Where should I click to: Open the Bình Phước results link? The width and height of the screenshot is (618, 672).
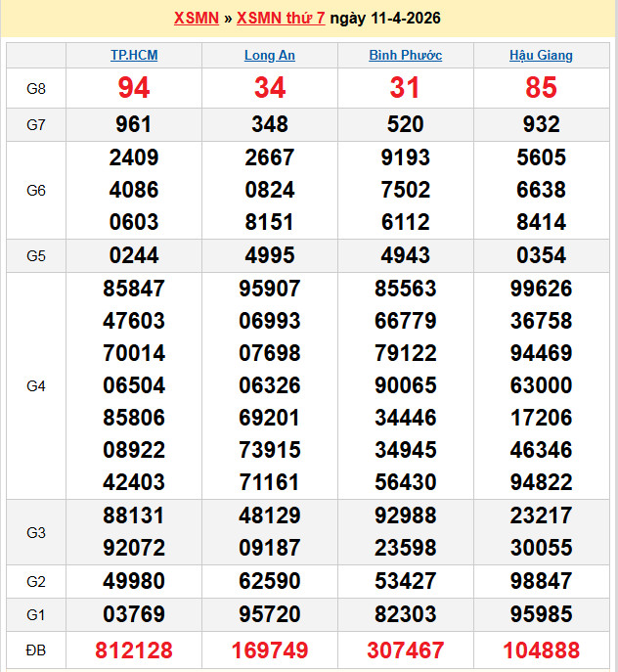coord(405,56)
